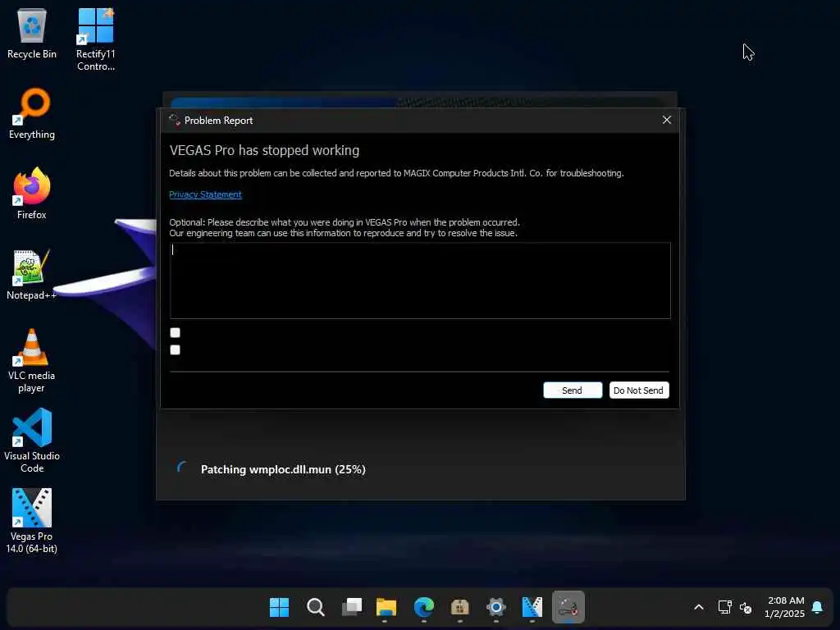
Task: Close the Problem Report dialog
Action: coord(666,120)
